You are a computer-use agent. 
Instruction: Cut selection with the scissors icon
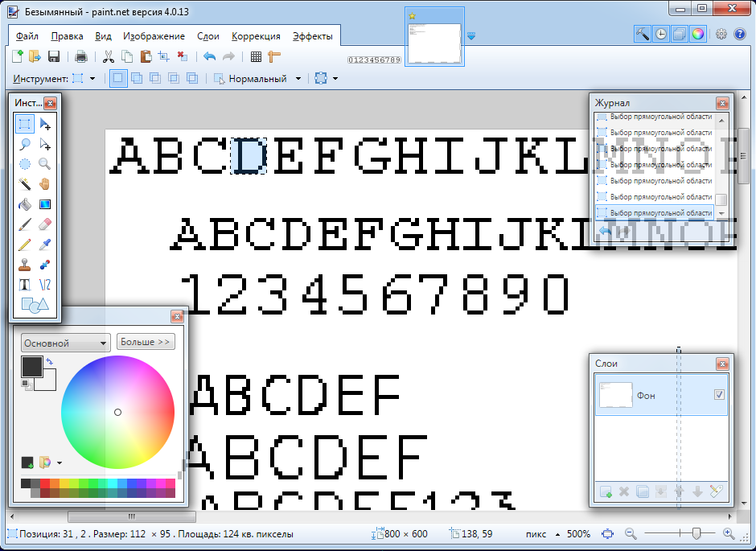109,57
